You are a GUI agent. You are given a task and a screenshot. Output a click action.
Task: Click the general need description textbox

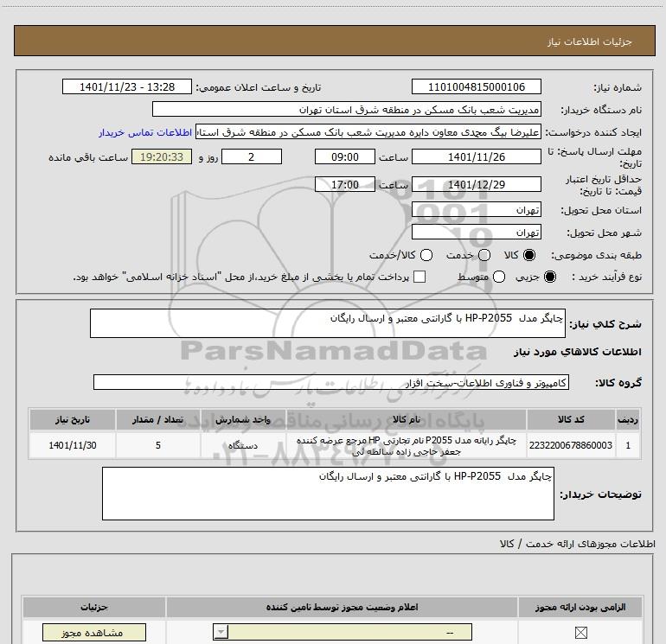[x=328, y=323]
